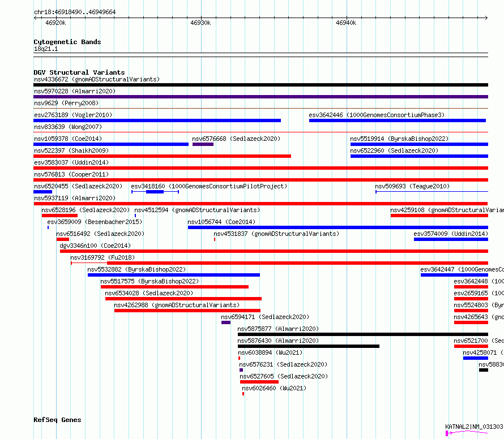
Task: Click the purple bar of nsv6594171 (Sedlazeck2020)
Action: click(226, 322)
